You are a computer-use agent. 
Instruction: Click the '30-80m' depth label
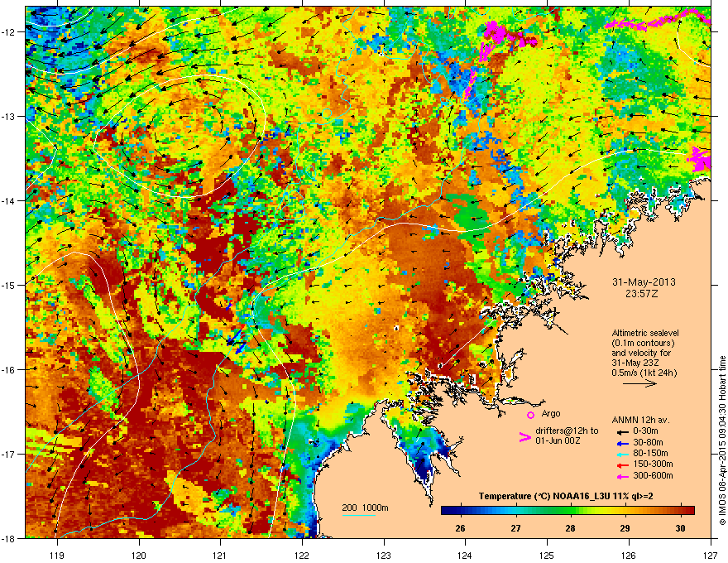click(648, 442)
